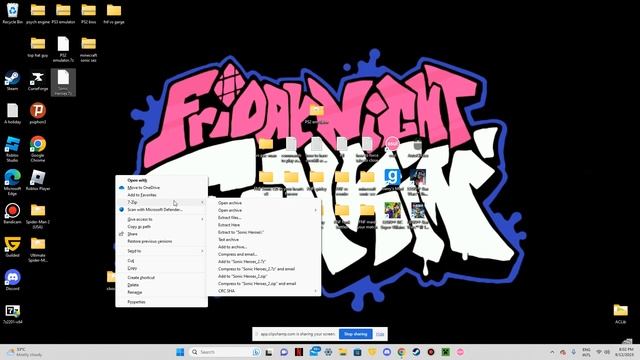Open Minecraft from the taskbar
The height and width of the screenshot is (360, 640).
tap(445, 352)
